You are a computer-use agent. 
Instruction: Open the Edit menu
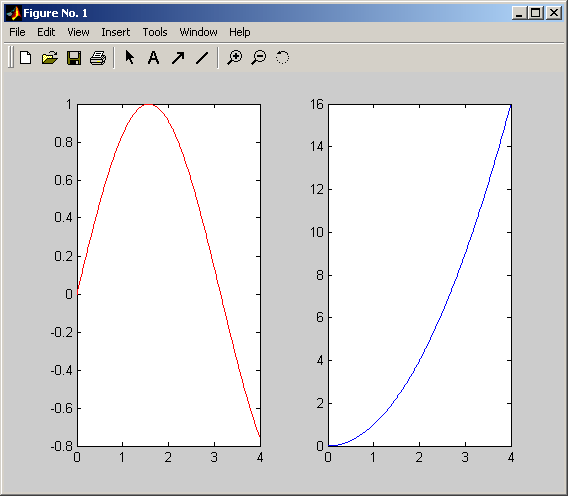[46, 32]
